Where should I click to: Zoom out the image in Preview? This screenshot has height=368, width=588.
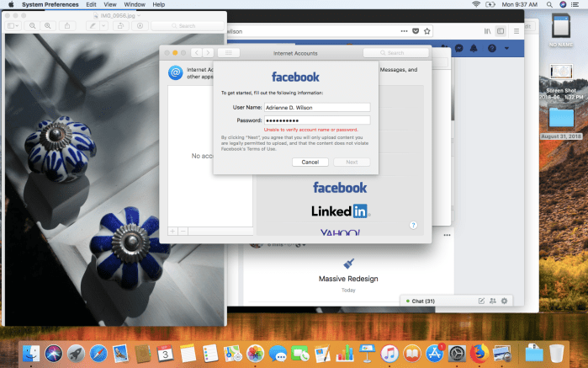pyautogui.click(x=33, y=26)
